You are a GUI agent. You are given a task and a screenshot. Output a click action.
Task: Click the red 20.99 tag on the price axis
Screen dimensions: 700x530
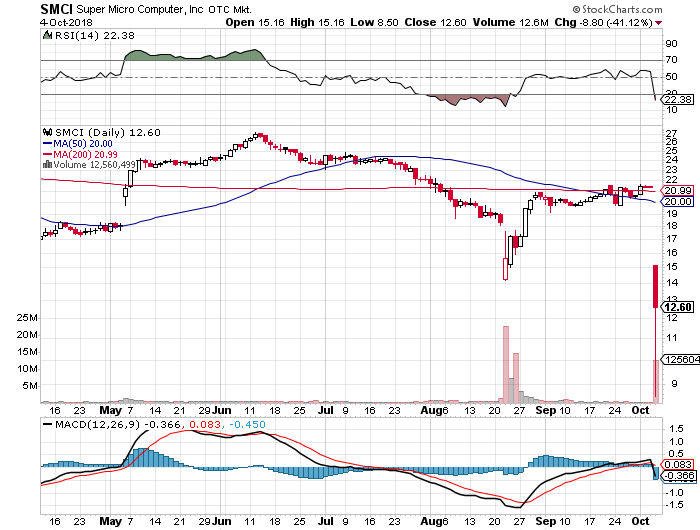(x=678, y=191)
